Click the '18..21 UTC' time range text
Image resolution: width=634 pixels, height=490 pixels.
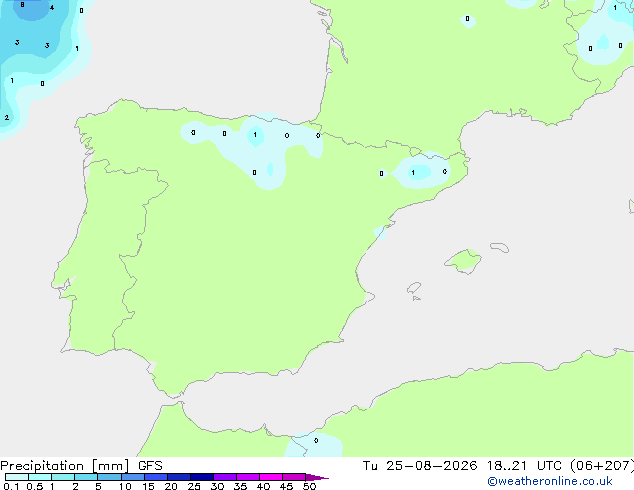524,466
